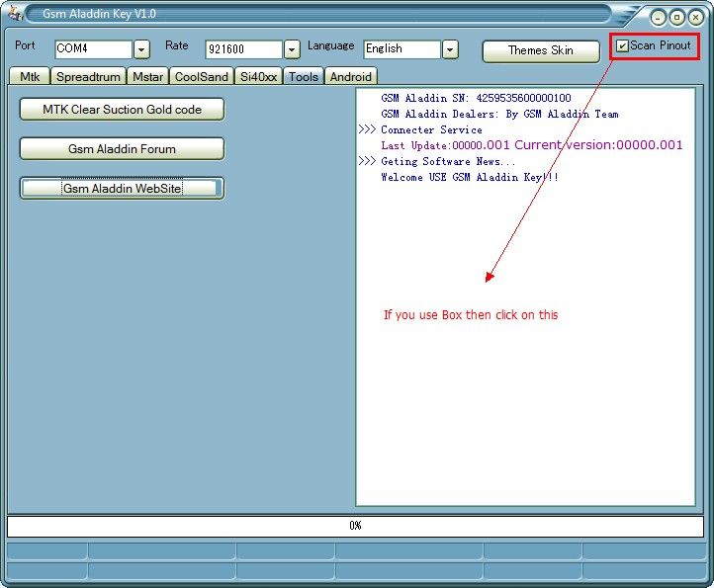714x588 pixels.
Task: Click the Gsm Aladdin app icon in title bar
Action: click(15, 13)
